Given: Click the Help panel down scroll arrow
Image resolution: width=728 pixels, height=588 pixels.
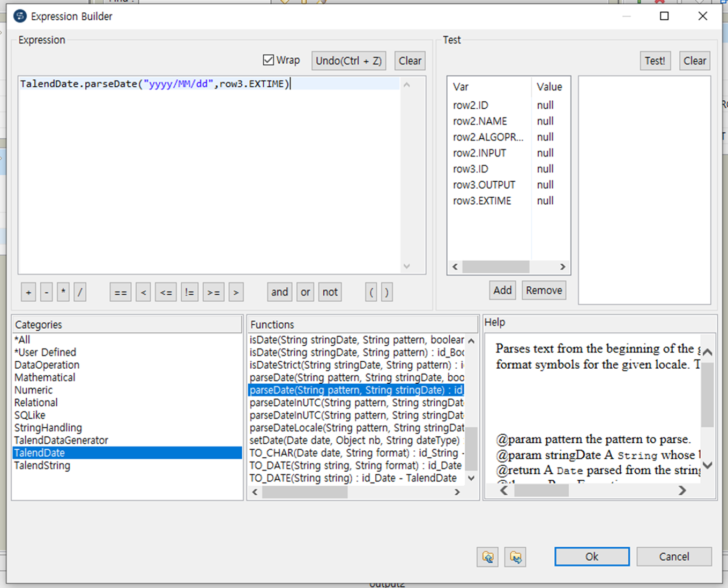Looking at the screenshot, I should pos(708,465).
